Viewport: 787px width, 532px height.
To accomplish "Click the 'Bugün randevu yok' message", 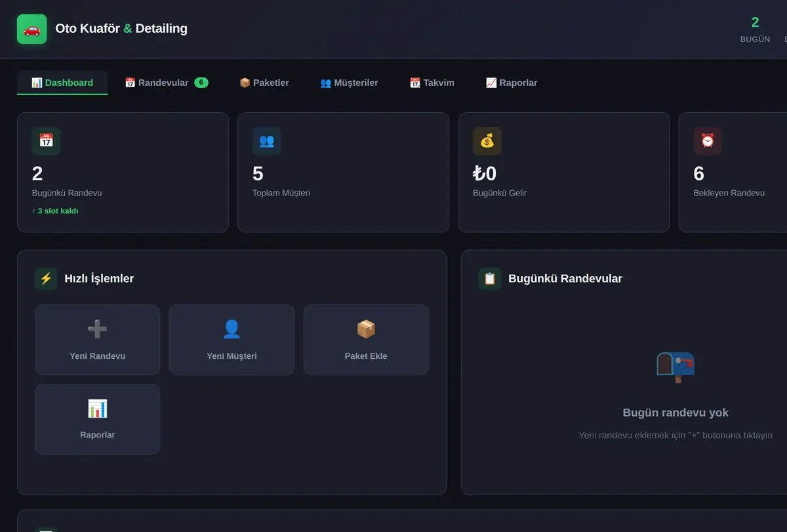I will [676, 413].
